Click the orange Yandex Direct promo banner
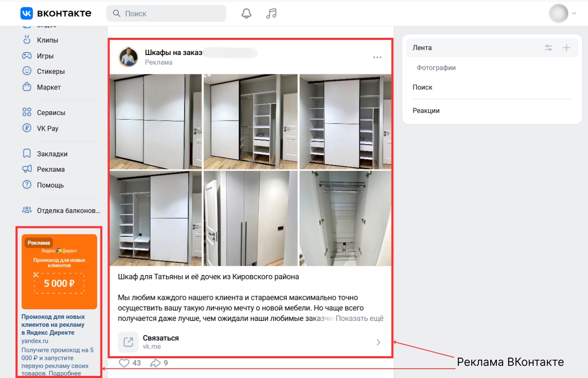The width and height of the screenshot is (588, 378). [59, 272]
